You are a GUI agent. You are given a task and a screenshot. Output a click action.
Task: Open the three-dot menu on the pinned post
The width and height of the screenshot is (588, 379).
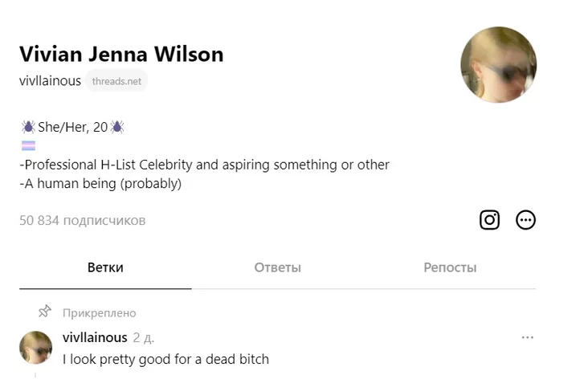(527, 337)
